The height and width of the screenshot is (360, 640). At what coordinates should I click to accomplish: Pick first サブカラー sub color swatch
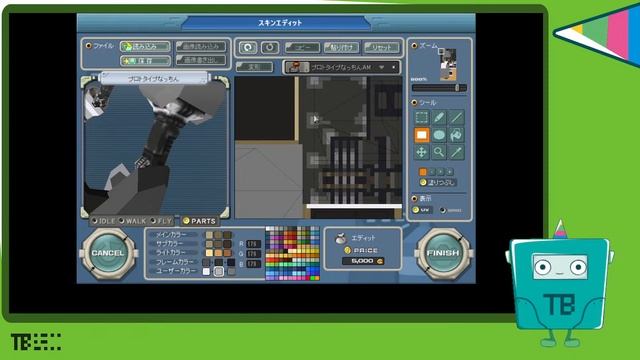click(x=209, y=244)
